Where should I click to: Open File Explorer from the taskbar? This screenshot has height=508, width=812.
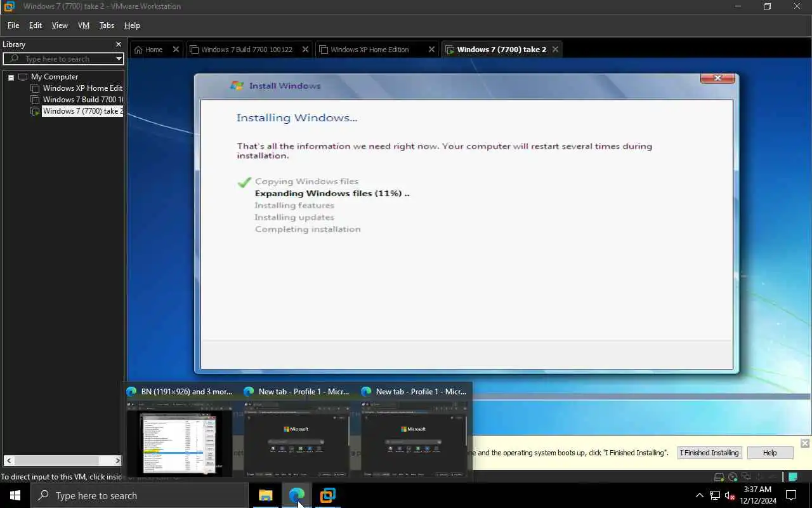(265, 495)
